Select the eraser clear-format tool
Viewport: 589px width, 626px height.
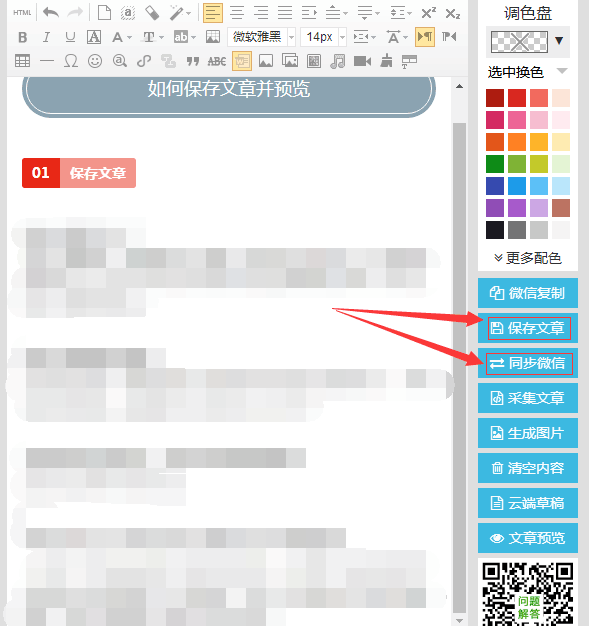[x=152, y=13]
